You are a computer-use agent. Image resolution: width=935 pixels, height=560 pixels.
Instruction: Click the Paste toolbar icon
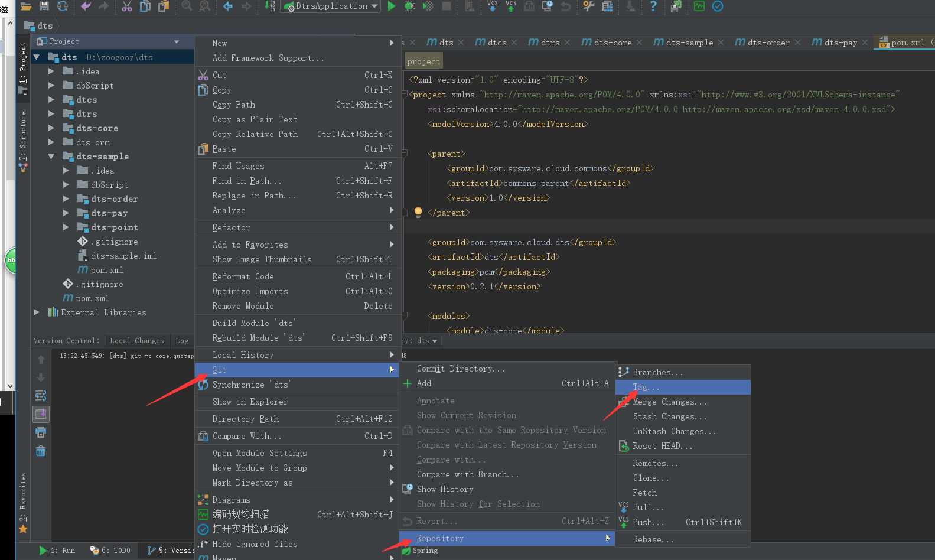pyautogui.click(x=164, y=6)
